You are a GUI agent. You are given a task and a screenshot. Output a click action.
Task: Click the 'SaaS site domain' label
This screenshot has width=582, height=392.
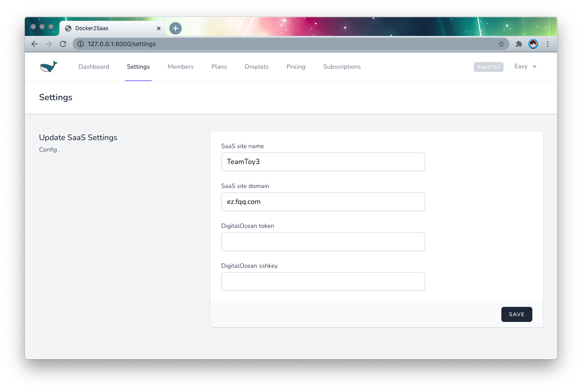click(x=245, y=186)
